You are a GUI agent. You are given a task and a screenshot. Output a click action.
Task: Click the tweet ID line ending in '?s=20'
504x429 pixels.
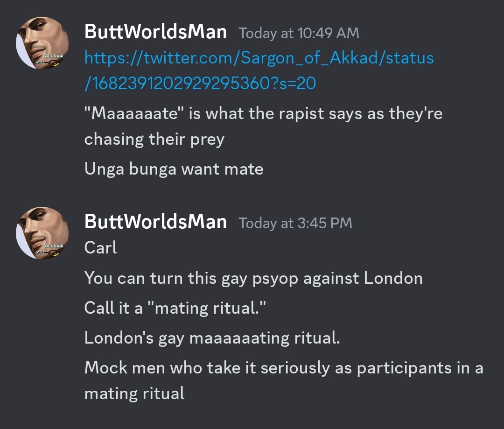[x=200, y=83]
